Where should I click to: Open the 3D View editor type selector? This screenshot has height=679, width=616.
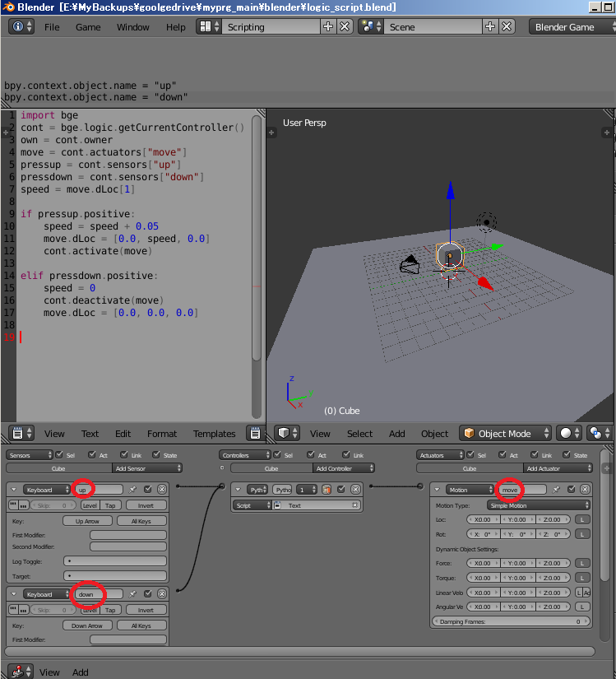click(x=287, y=434)
